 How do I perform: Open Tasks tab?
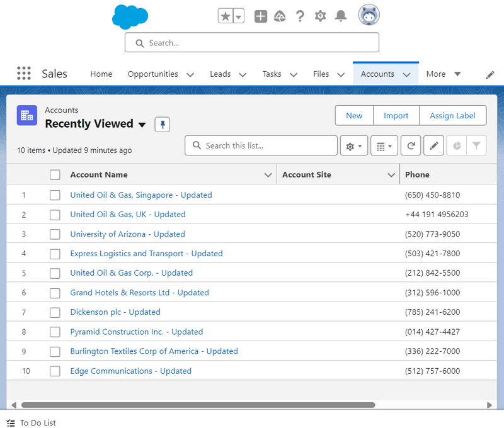click(272, 74)
